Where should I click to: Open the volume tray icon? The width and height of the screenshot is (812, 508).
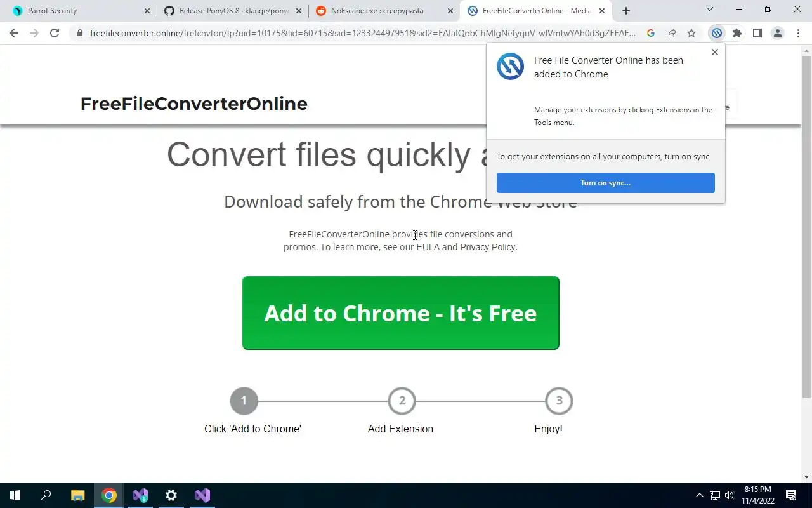(730, 495)
